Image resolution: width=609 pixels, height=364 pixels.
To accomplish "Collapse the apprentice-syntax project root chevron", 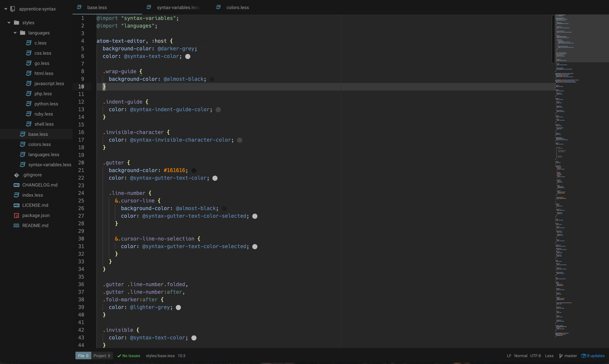I will click(6, 9).
